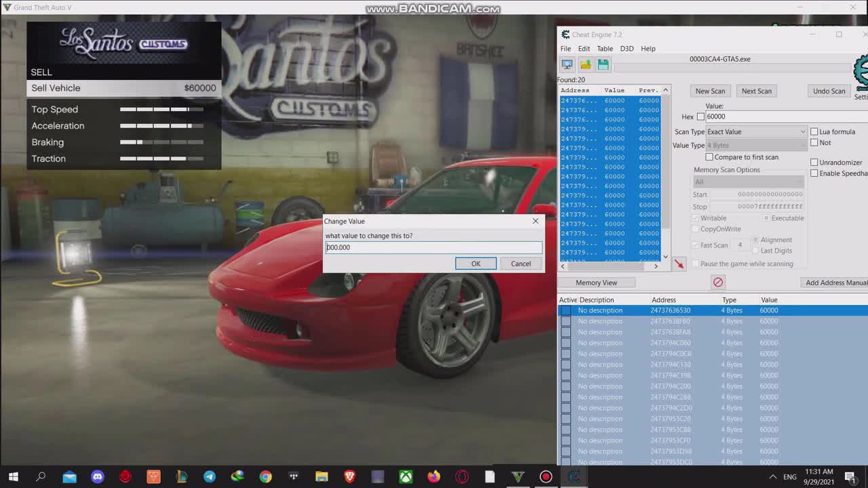Open the Help menu
Viewport: 868px width, 488px height.
pos(648,49)
